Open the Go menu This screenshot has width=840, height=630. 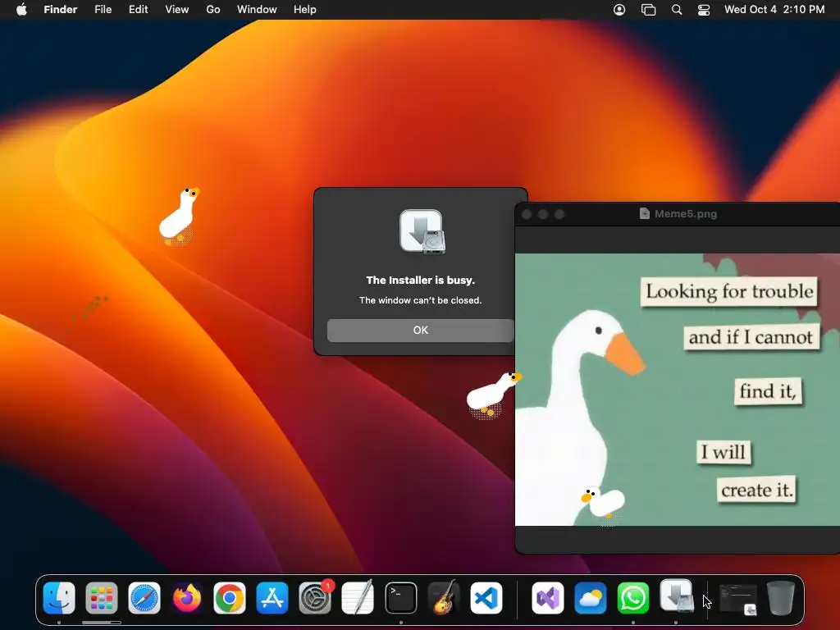click(213, 10)
